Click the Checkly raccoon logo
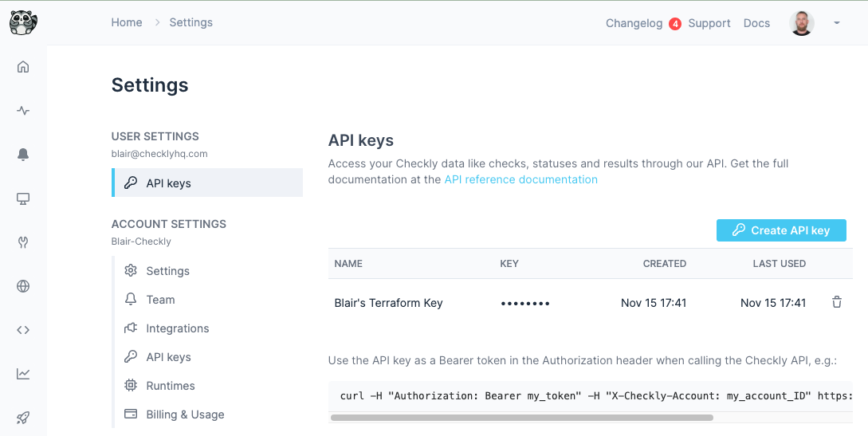868x436 pixels. point(23,22)
